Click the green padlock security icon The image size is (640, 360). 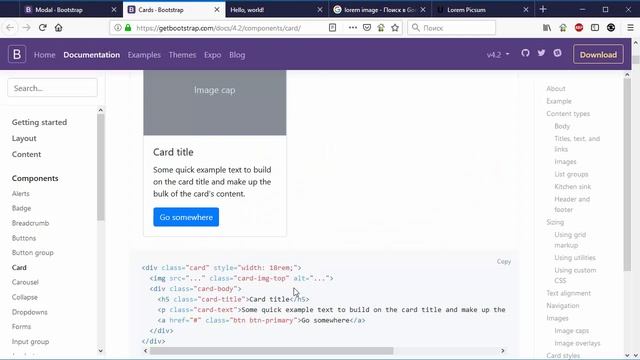click(x=128, y=28)
